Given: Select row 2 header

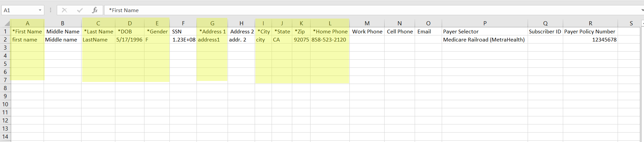Looking at the screenshot, I should tap(5, 39).
